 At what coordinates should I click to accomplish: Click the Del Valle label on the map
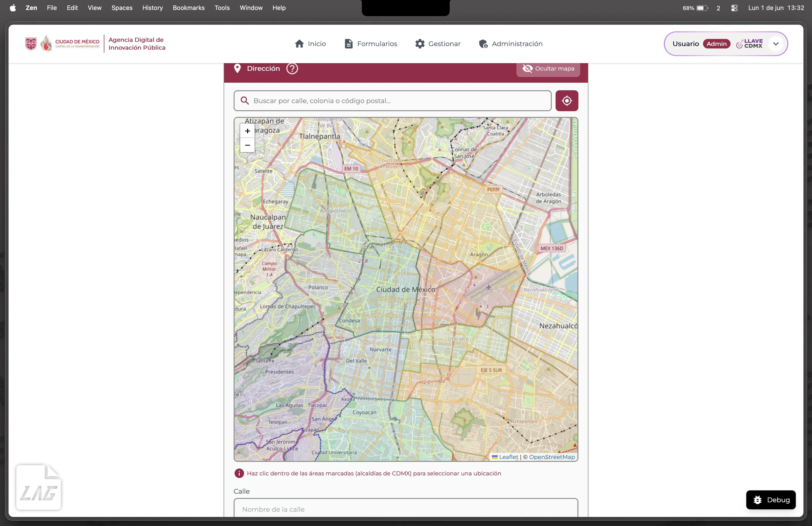(357, 361)
